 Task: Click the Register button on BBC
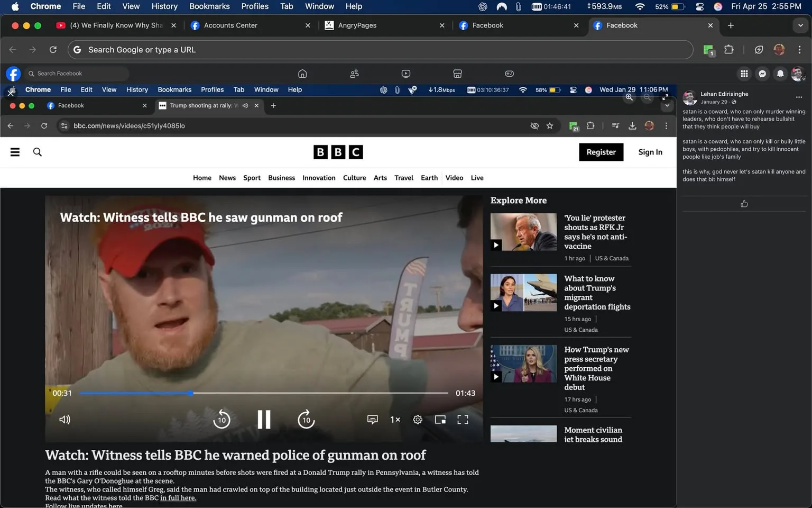tap(601, 152)
